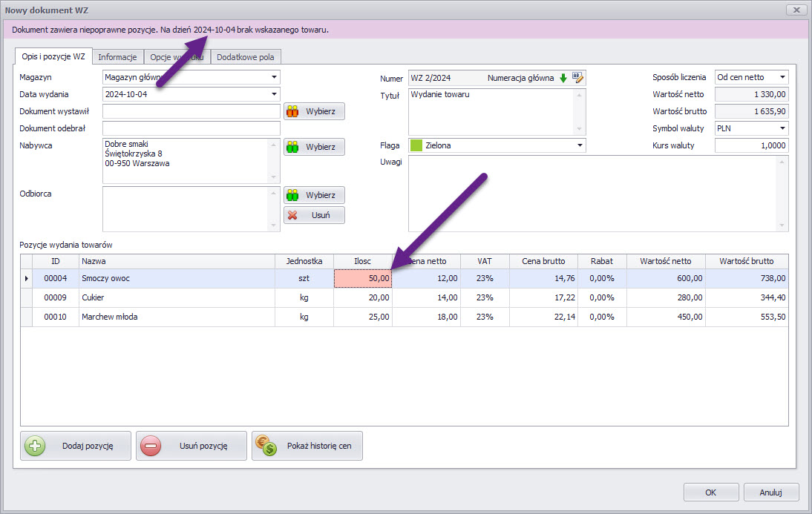Screen dimensions: 812x514
Task: Open the Data wydania date picker
Action: (x=274, y=94)
